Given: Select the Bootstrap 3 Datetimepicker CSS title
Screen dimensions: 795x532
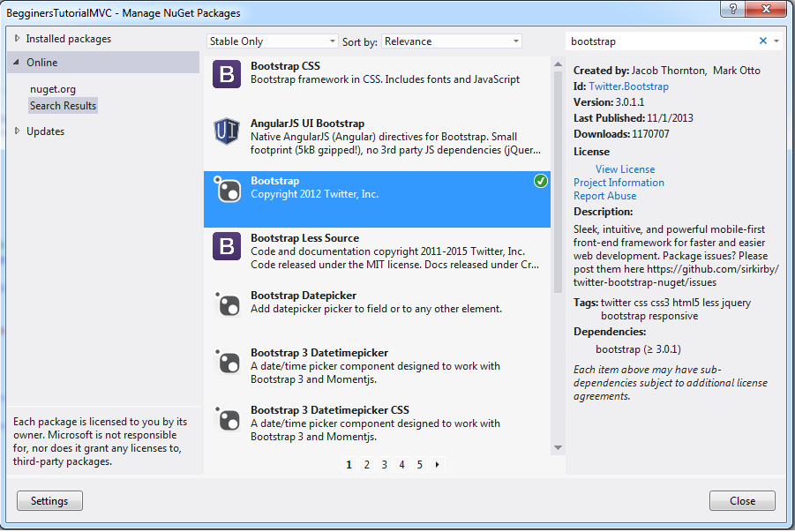Looking at the screenshot, I should pyautogui.click(x=330, y=409).
